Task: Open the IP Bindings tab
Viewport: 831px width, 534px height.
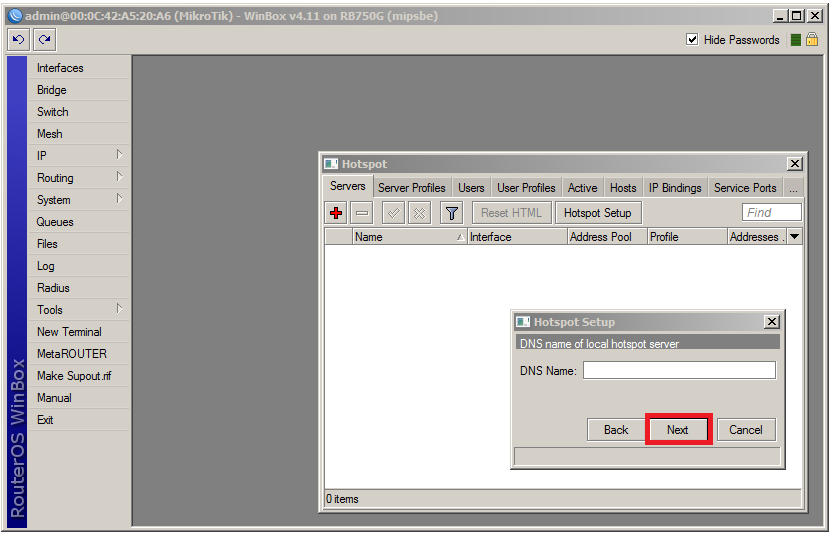Action: (x=675, y=188)
